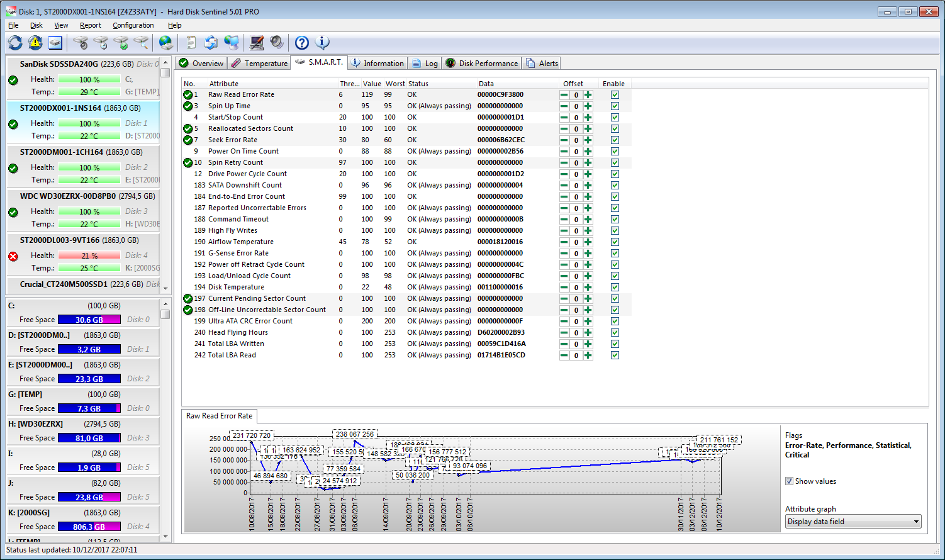
Task: Click the Offset field for Spin Up Time
Action: click(576, 106)
